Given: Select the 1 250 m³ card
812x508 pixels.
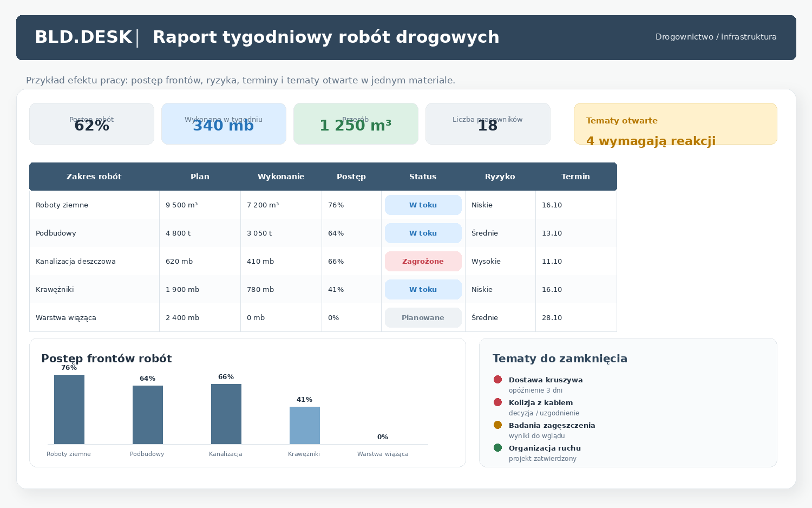Looking at the screenshot, I should [x=356, y=124].
